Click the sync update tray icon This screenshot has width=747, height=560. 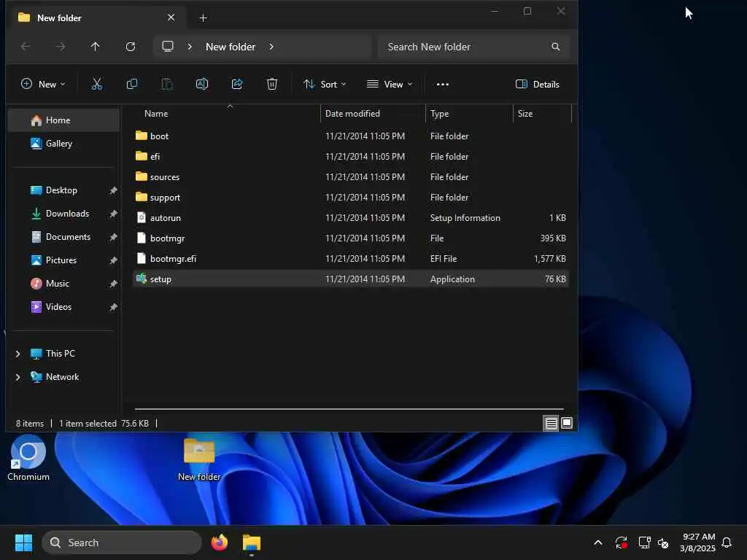point(622,542)
